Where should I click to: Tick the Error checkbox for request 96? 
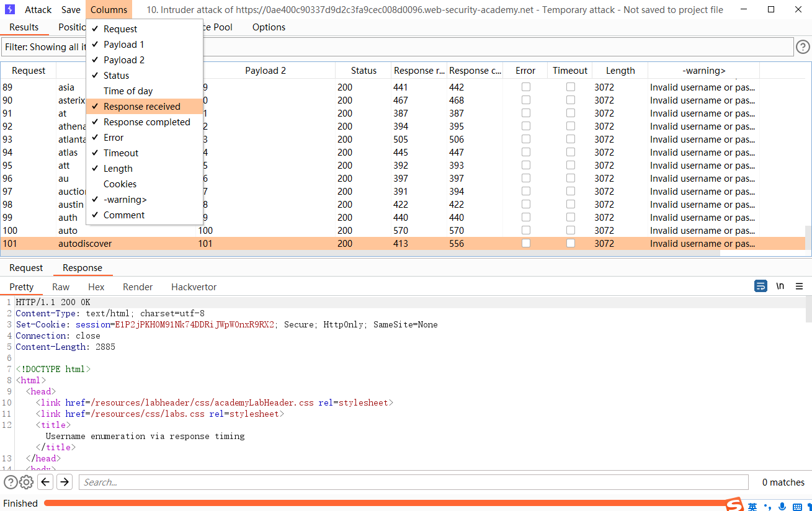coord(526,178)
